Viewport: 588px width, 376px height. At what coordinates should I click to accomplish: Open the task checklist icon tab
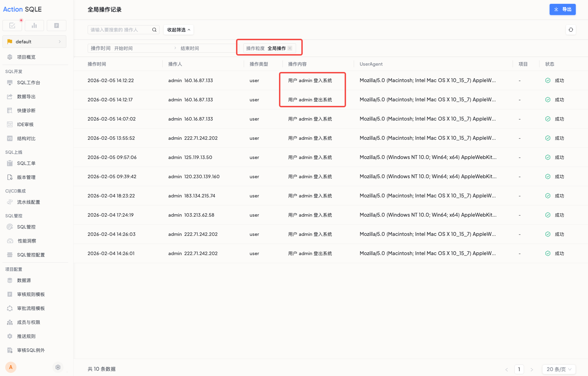tap(12, 26)
